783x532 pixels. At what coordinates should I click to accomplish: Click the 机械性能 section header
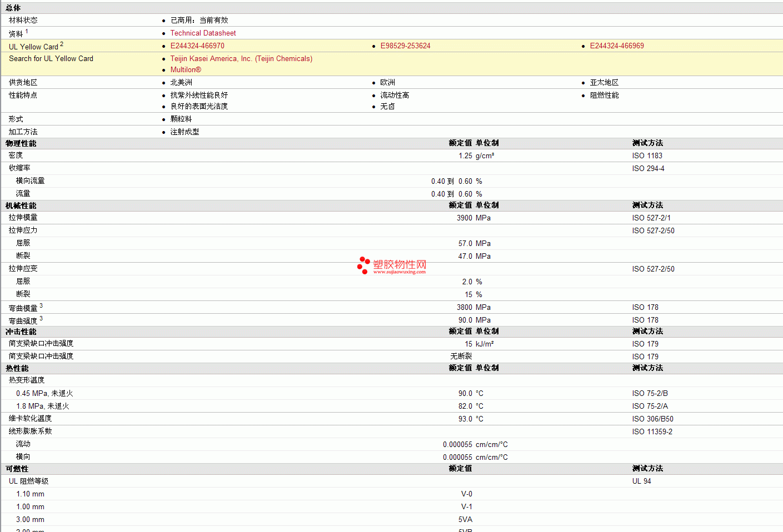click(21, 206)
